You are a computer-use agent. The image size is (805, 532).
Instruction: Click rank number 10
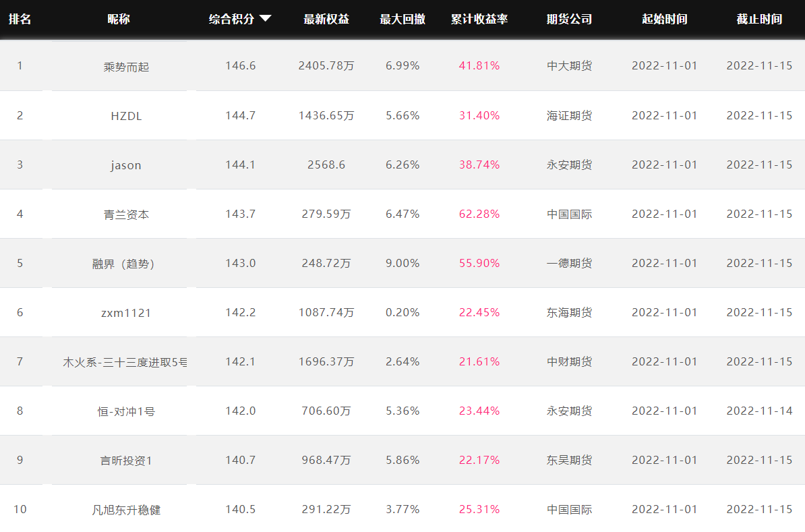tap(20, 509)
